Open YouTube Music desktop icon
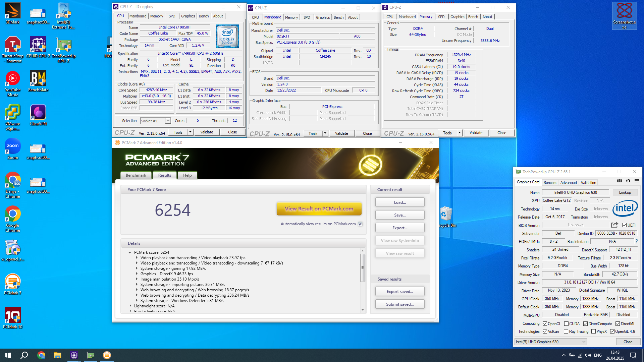644x362 pixels. (x=13, y=84)
